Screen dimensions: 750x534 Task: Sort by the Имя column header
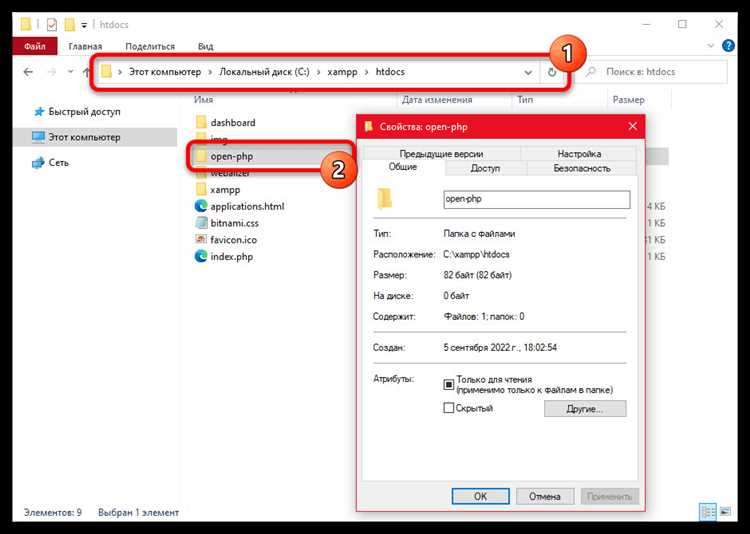[x=203, y=100]
